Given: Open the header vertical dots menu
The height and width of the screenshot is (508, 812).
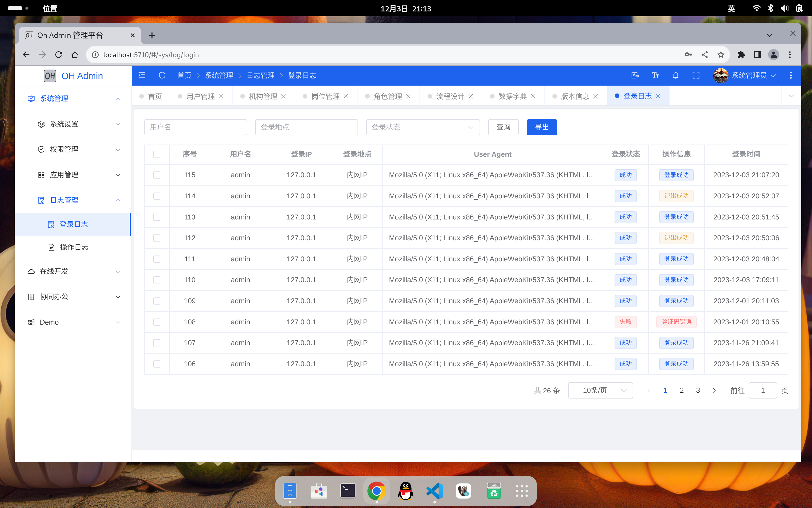Looking at the screenshot, I should [790, 75].
